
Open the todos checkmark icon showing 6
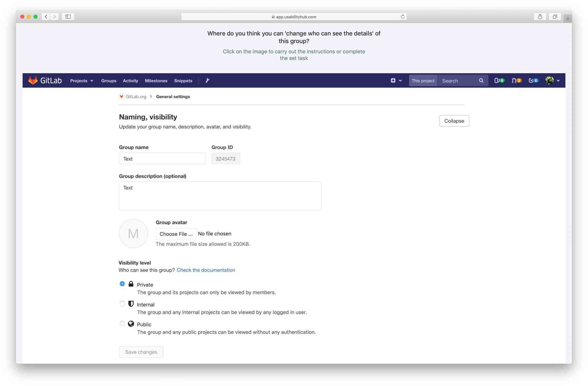[x=533, y=80]
